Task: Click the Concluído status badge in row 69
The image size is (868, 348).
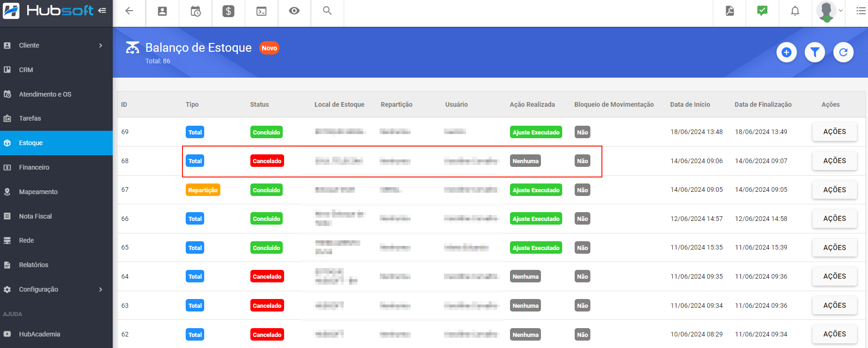Action: [267, 132]
